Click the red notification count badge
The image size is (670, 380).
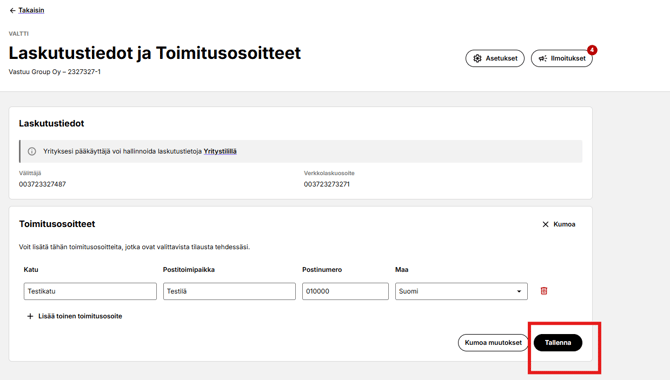click(x=592, y=50)
